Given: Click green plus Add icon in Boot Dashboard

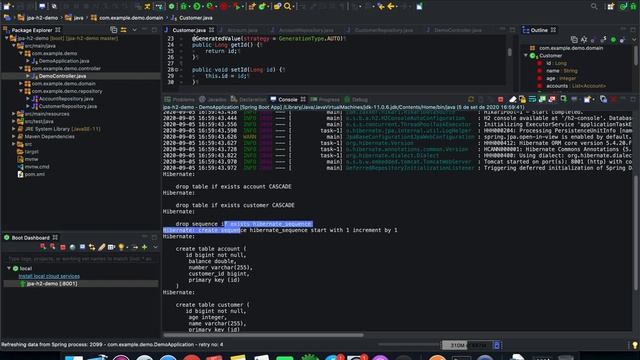Looking at the screenshot, I should point(144,247).
